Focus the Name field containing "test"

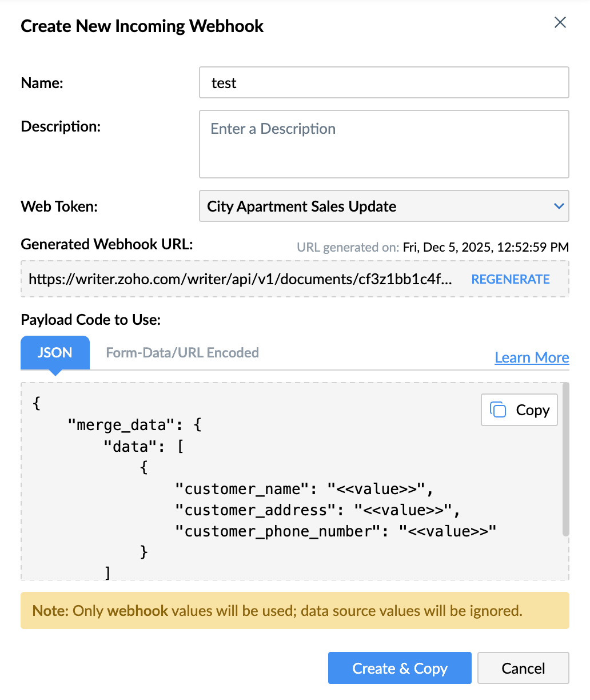pyautogui.click(x=384, y=83)
